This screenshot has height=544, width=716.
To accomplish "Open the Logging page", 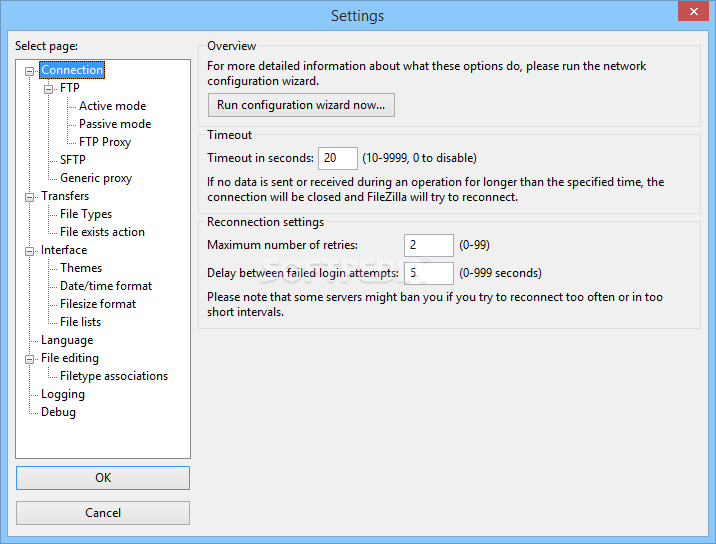I will coord(63,394).
